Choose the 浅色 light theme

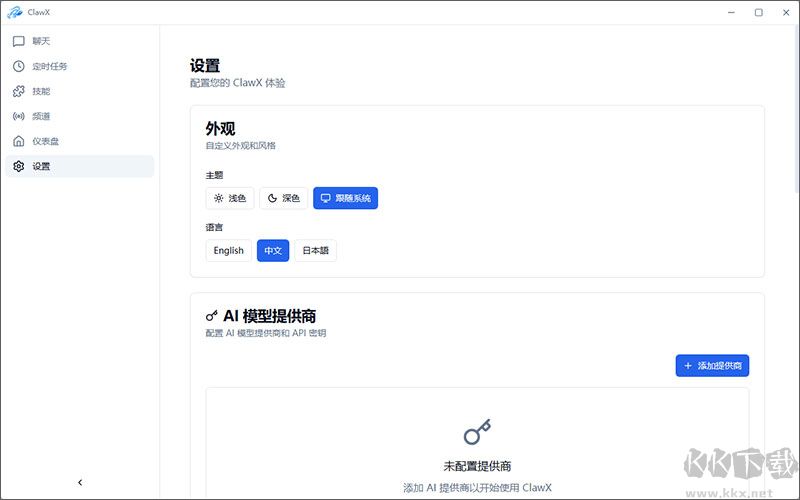click(230, 198)
